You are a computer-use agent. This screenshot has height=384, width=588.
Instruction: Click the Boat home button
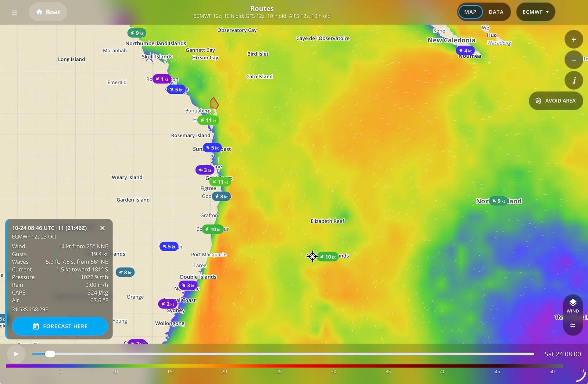(48, 12)
